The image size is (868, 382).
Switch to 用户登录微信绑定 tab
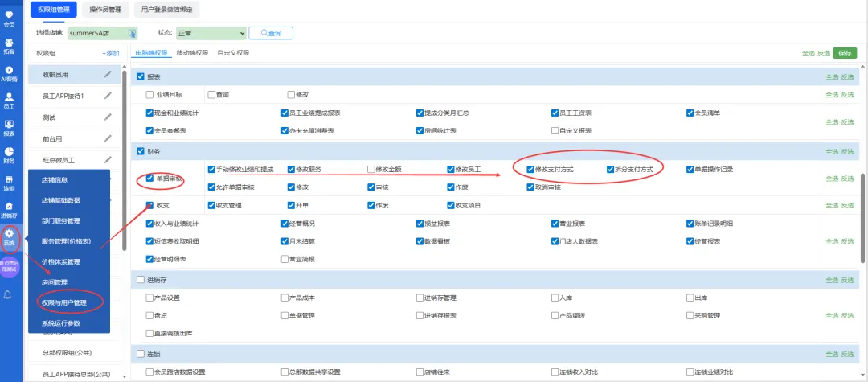pyautogui.click(x=166, y=9)
